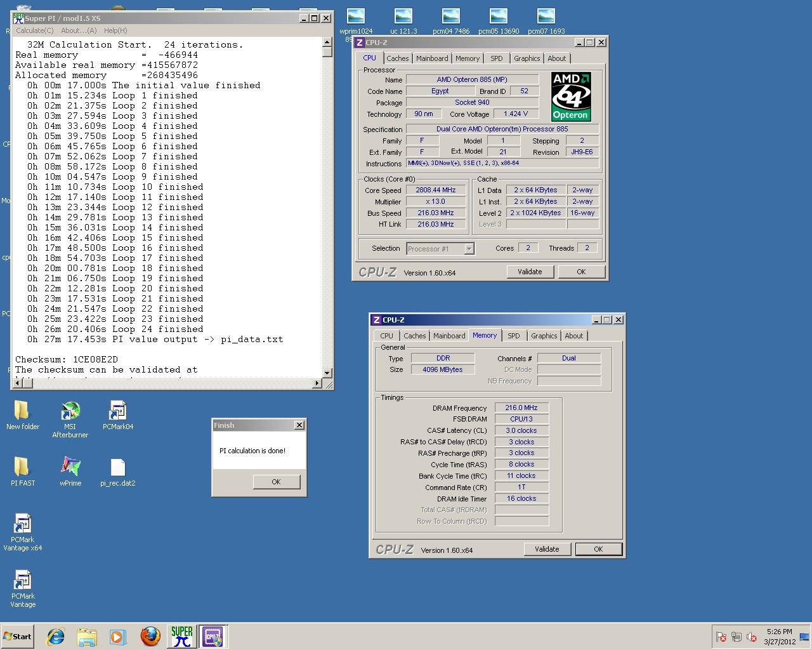Open the wprim1024 desktop image file
The height and width of the screenshot is (650, 812).
[x=356, y=21]
